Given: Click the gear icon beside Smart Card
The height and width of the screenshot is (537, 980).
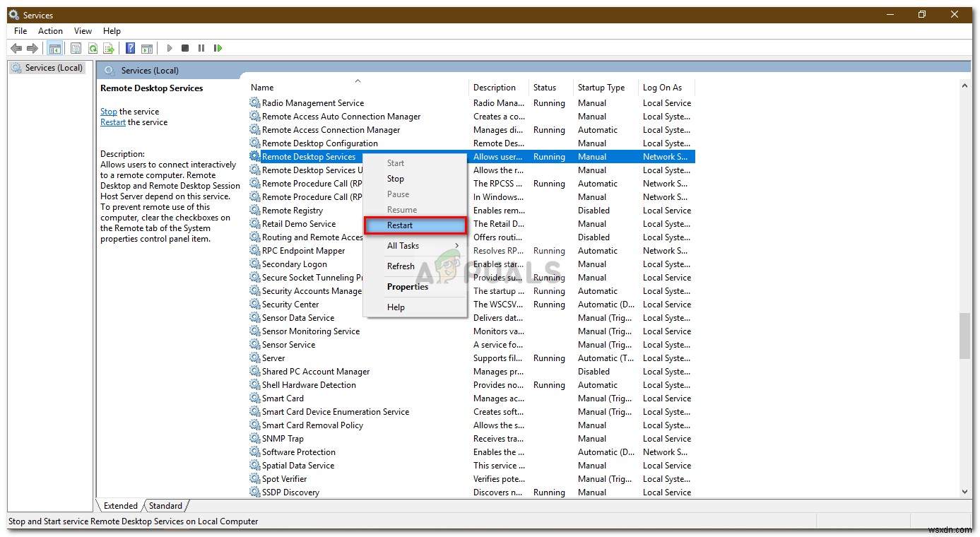Looking at the screenshot, I should click(255, 399).
